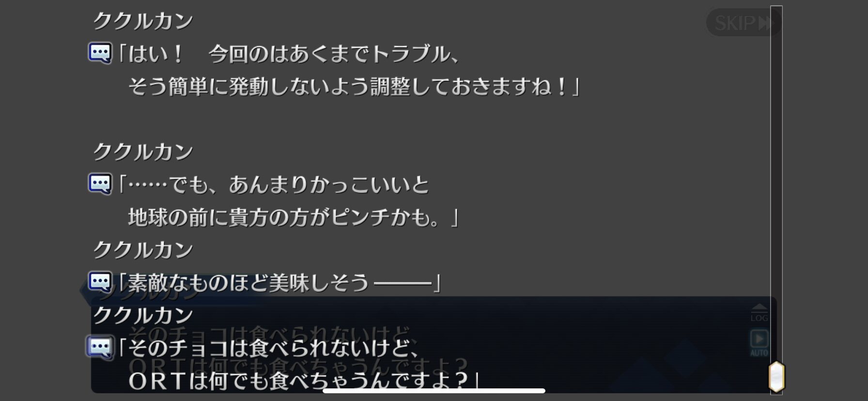The image size is (868, 401).
Task: Toggle AUTO play mode
Action: coord(759,342)
